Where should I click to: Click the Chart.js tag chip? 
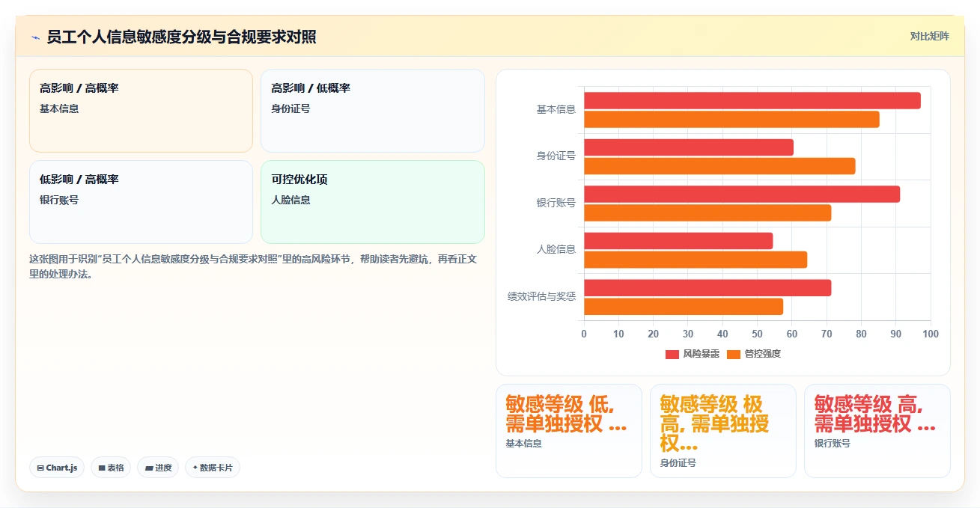[57, 468]
